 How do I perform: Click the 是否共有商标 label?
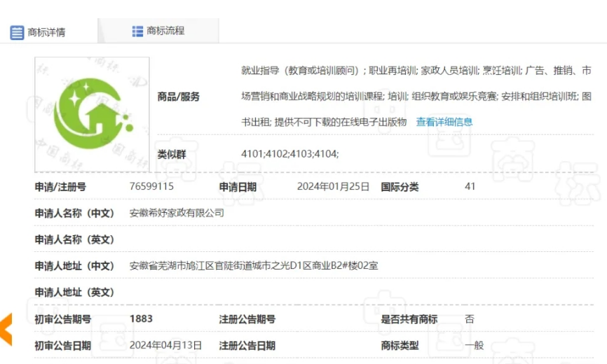(x=409, y=319)
